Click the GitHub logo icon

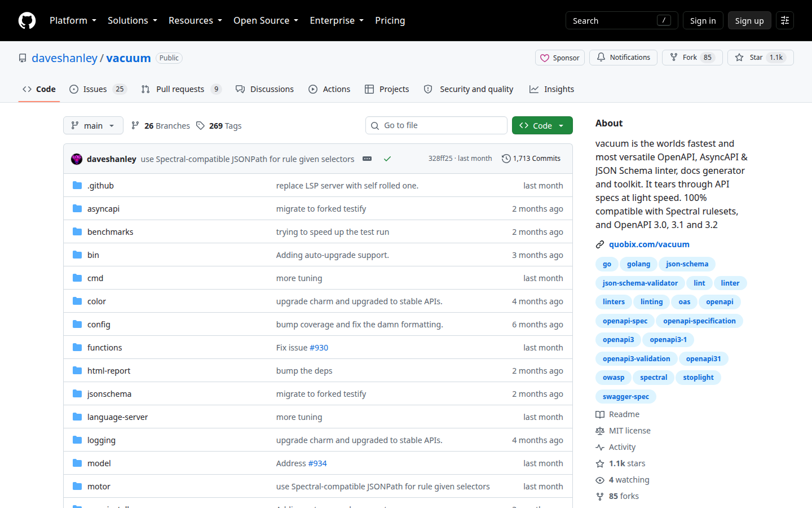pos(27,20)
